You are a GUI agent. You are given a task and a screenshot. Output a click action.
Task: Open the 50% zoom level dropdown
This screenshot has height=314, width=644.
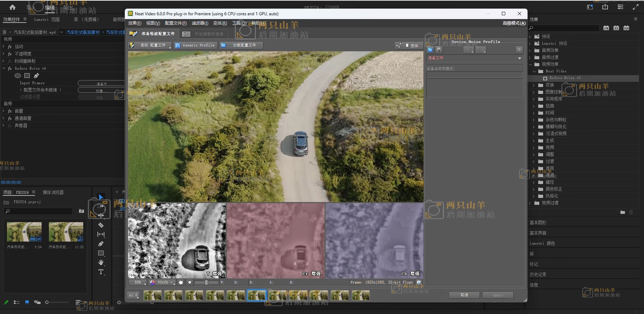[x=138, y=282]
